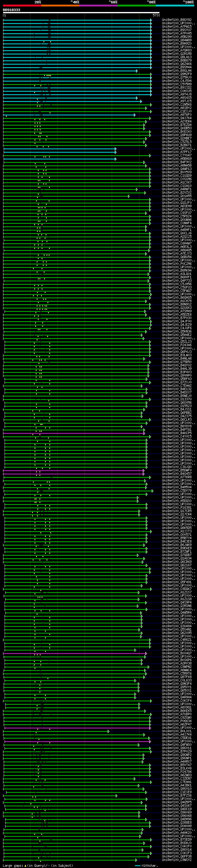Click hit label UniRef100_A7PF17
The height and width of the screenshot is (868, 197).
(x=177, y=152)
